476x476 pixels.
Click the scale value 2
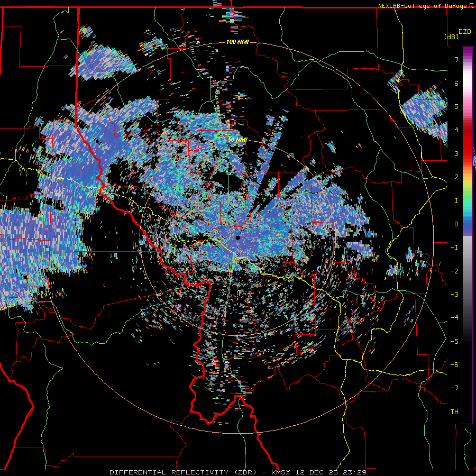click(456, 177)
